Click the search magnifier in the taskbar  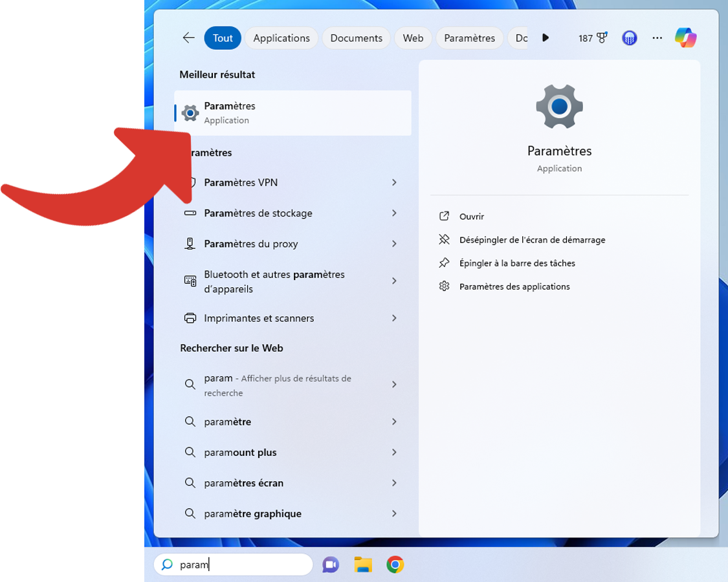point(167,565)
